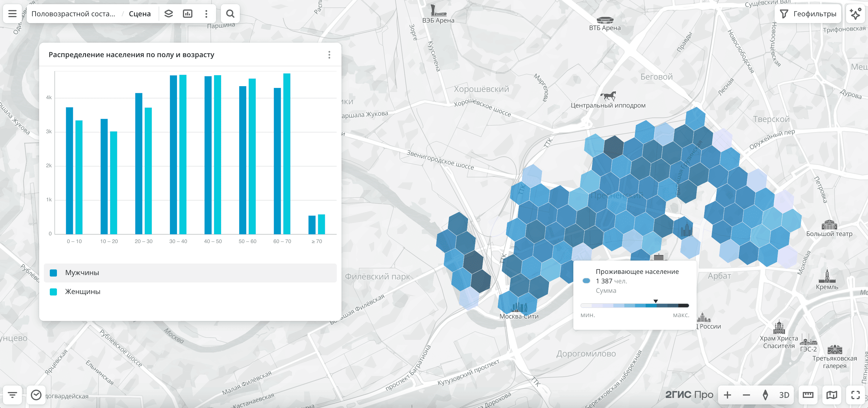The width and height of the screenshot is (868, 408).
Task: Zoom out the map with minus
Action: [x=746, y=395]
